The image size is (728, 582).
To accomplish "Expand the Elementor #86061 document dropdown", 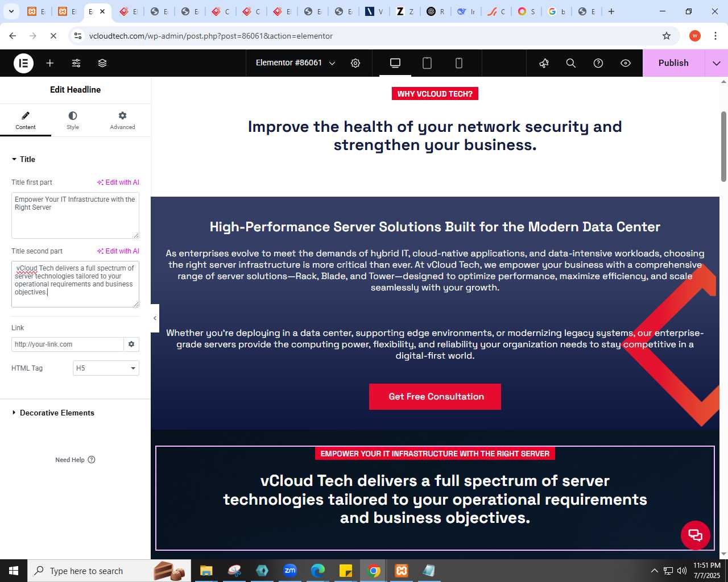I will click(x=295, y=63).
